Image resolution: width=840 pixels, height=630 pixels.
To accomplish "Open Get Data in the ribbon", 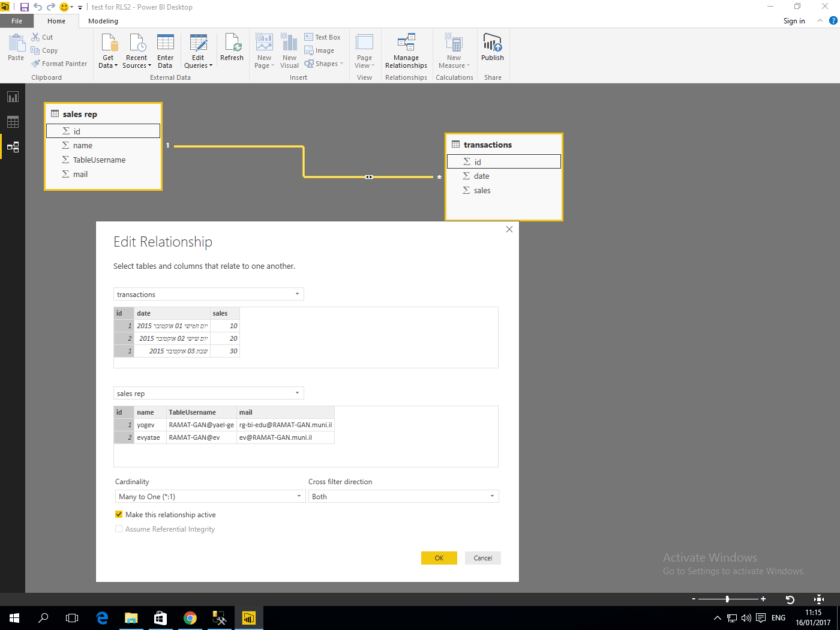I will point(108,51).
